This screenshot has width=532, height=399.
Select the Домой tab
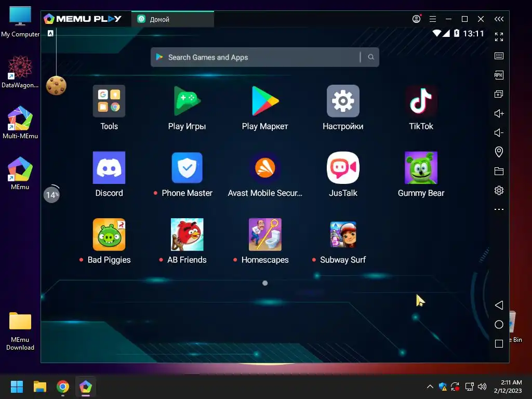point(172,19)
